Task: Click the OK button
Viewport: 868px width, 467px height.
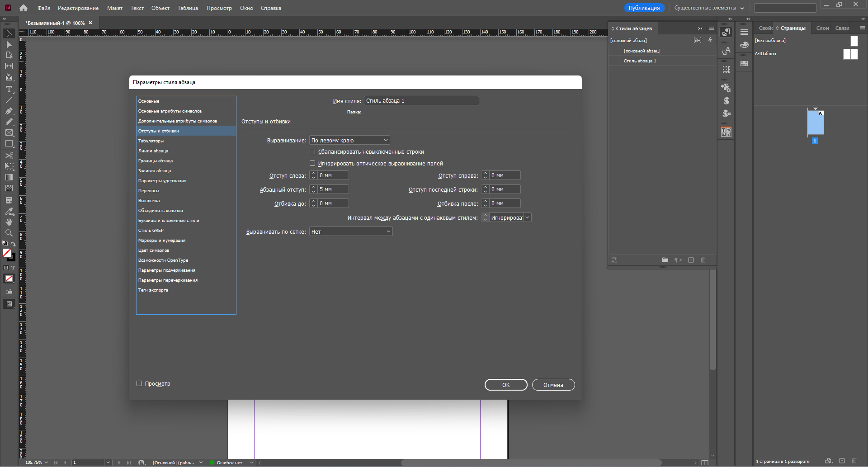Action: 506,385
